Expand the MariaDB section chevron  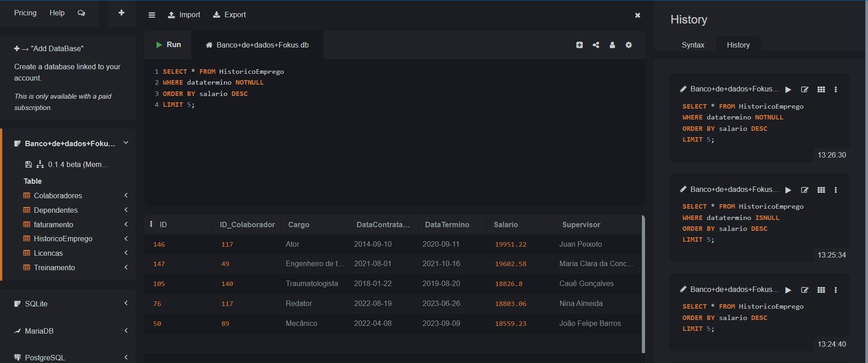click(x=126, y=330)
